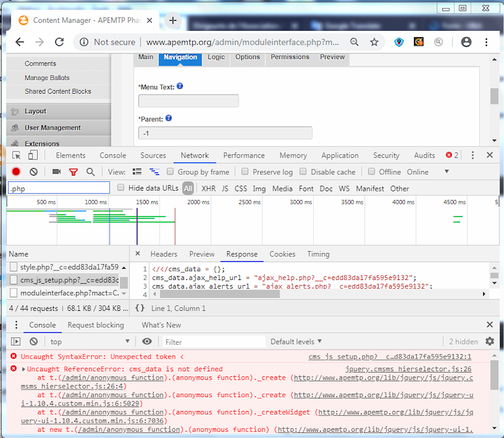Expand the Uncaught ReferenceError stack trace
This screenshot has width=504, height=438.
(x=24, y=369)
